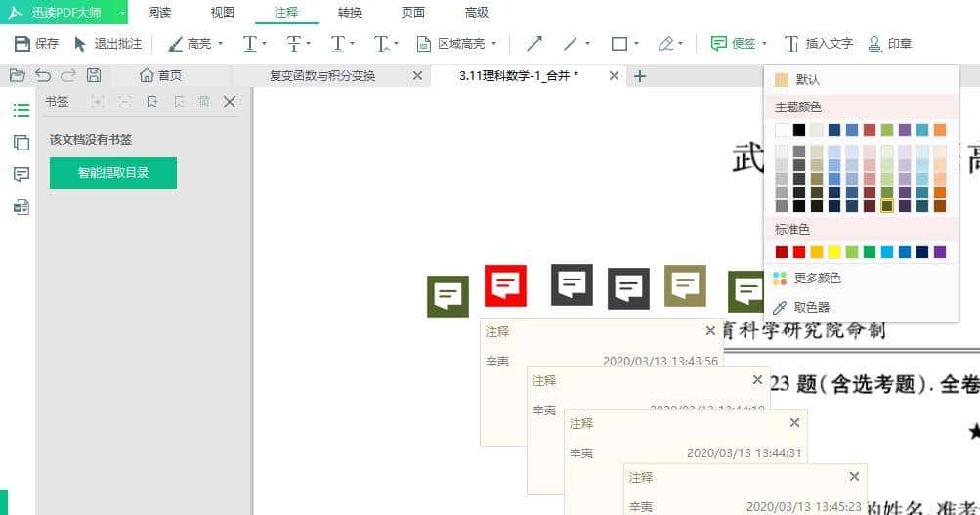Add a new bookmark in 书签 panel
Image resolution: width=980 pixels, height=515 pixels.
point(151,102)
